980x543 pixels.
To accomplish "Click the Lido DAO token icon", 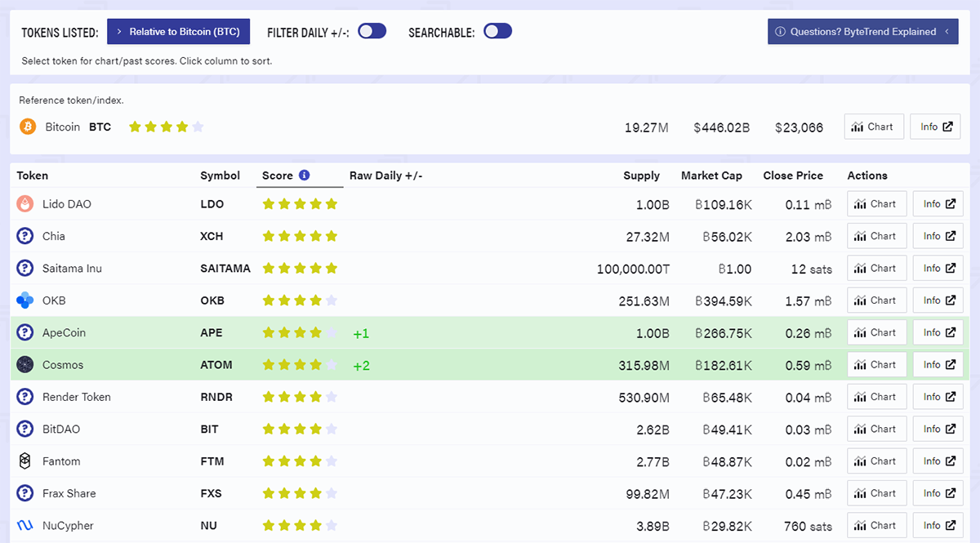I will click(x=24, y=204).
